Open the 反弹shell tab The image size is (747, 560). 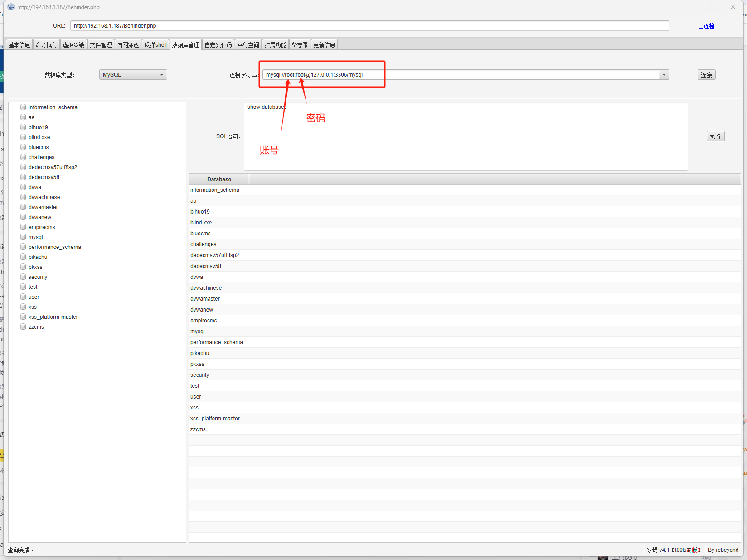[x=155, y=45]
